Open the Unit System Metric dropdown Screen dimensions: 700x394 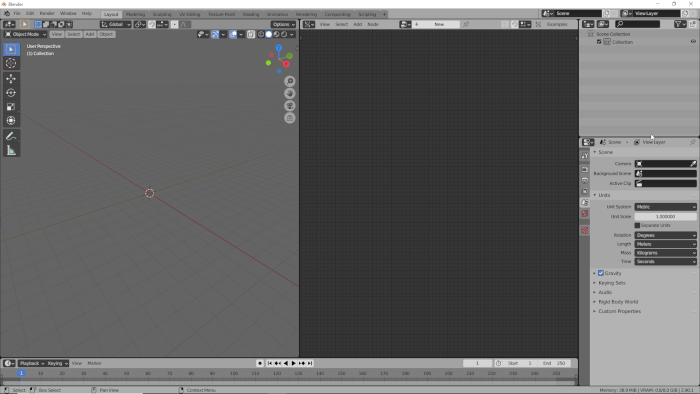point(665,207)
